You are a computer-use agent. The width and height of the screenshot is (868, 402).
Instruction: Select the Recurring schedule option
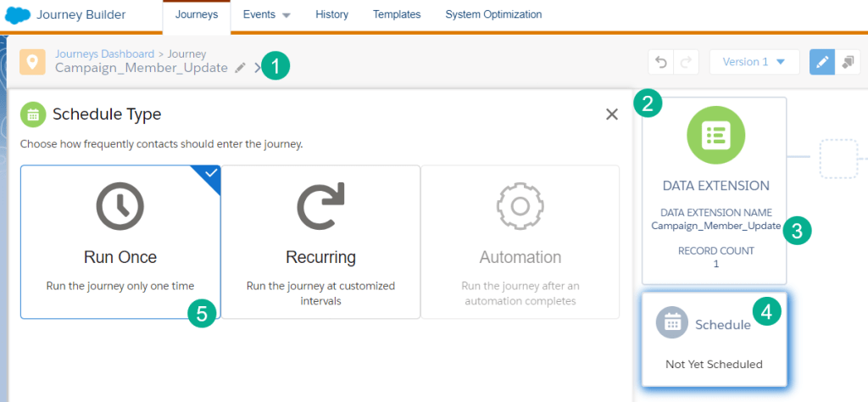click(320, 242)
